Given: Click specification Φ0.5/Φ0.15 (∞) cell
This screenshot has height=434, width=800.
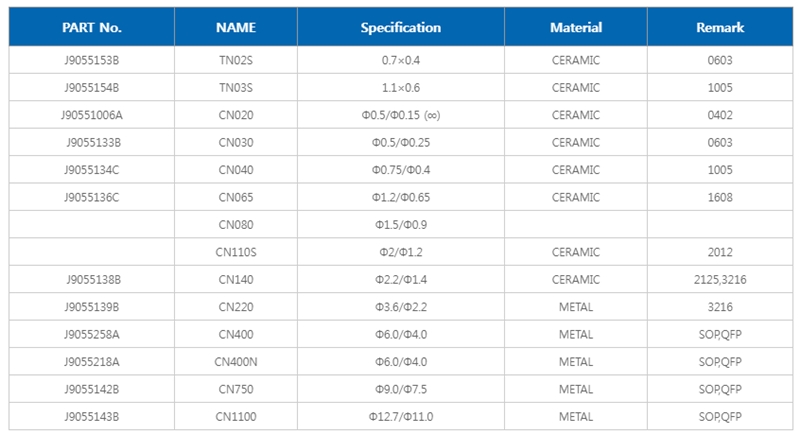Looking at the screenshot, I should click(x=400, y=115).
